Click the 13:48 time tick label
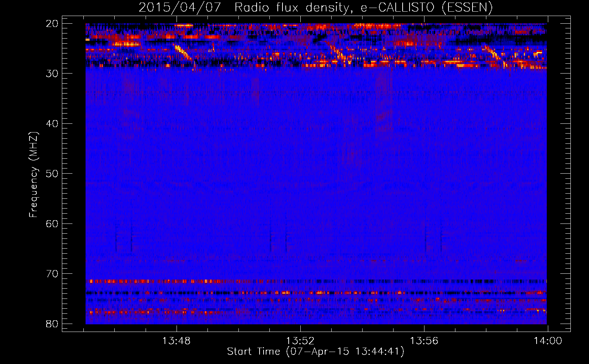The width and height of the screenshot is (589, 364). pyautogui.click(x=176, y=341)
